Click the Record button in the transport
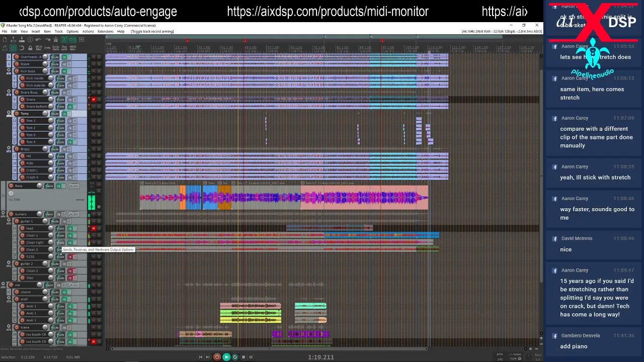The width and height of the screenshot is (644, 362). point(217,357)
